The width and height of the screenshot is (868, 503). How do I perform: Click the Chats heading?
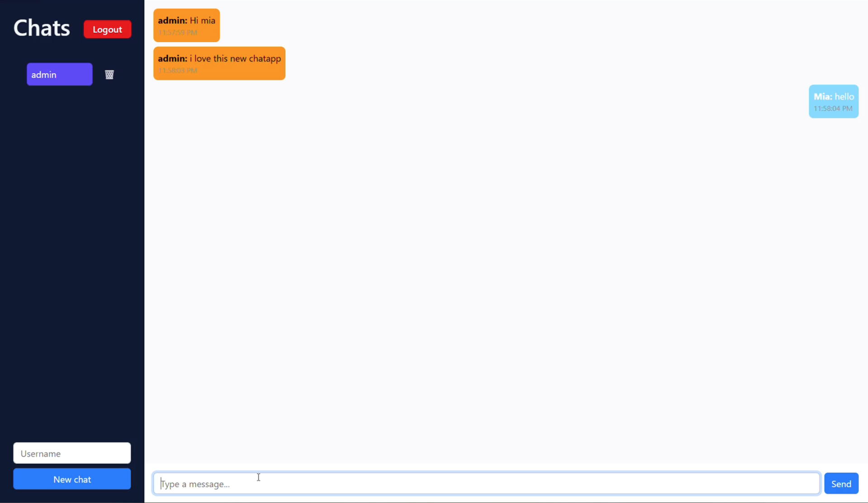[42, 28]
